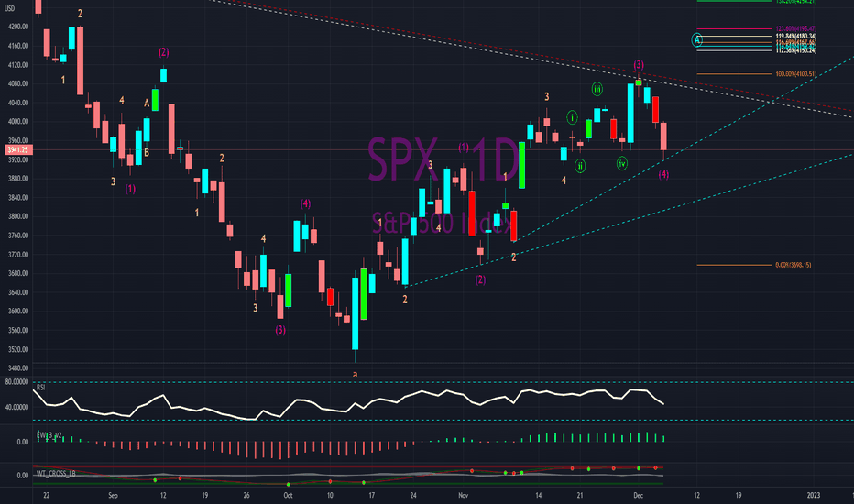
Task: Click the 3941.25 current price tag
Action: point(17,150)
